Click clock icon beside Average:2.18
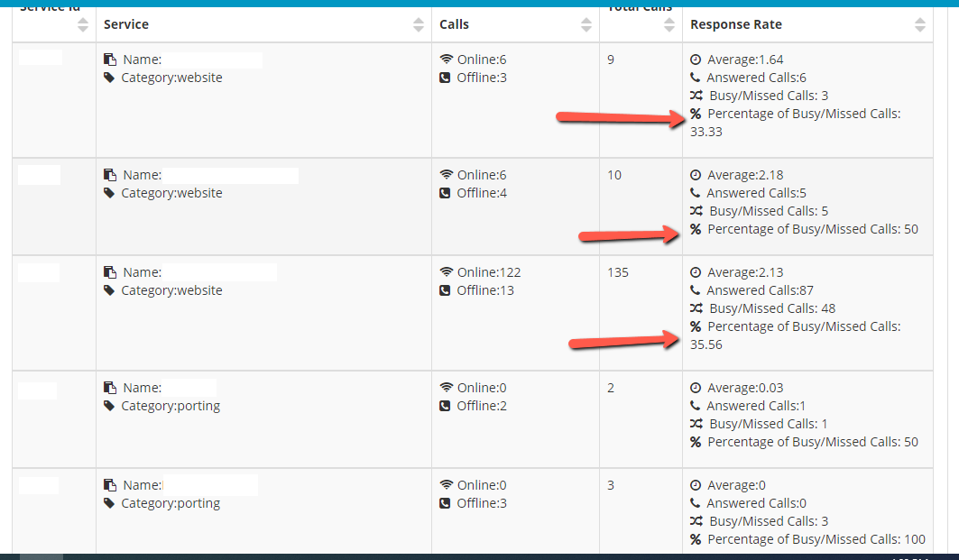This screenshot has width=959, height=560. (x=696, y=175)
